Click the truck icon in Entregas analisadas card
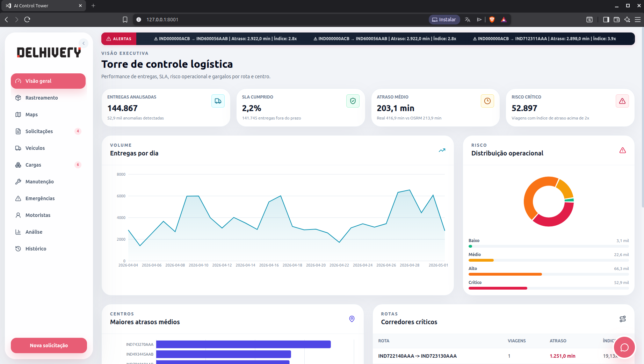Image resolution: width=644 pixels, height=364 pixels. point(218,101)
